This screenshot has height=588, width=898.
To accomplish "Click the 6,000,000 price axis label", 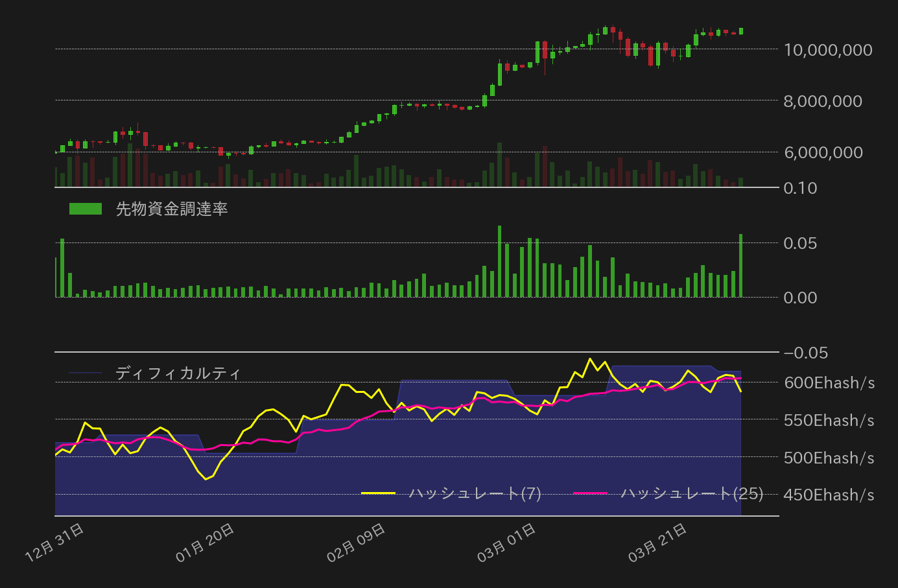I will 823,152.
